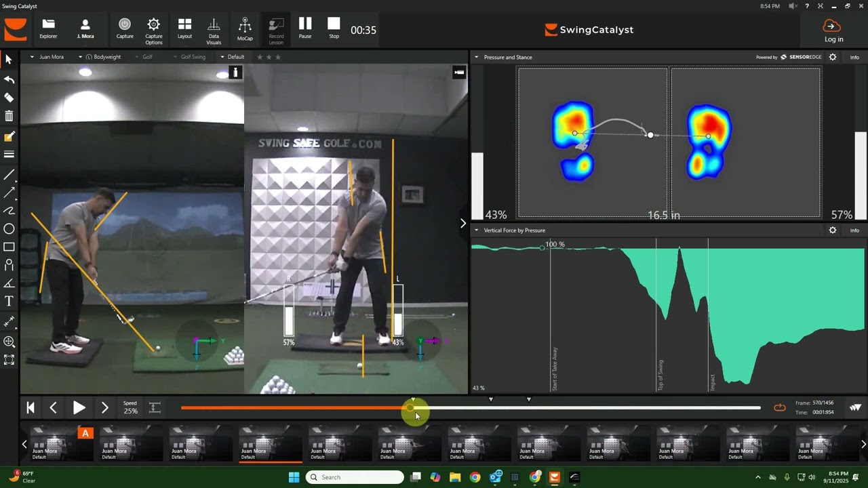Toggle video sync icon next to Speed

(x=155, y=407)
